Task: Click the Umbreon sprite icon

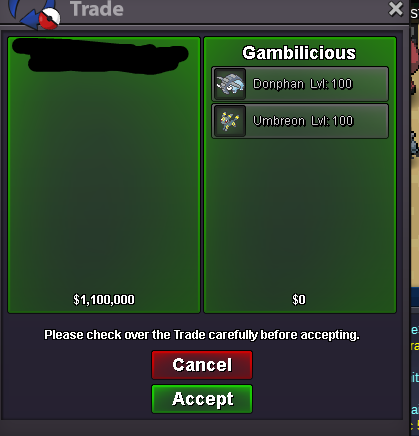Action: 230,121
